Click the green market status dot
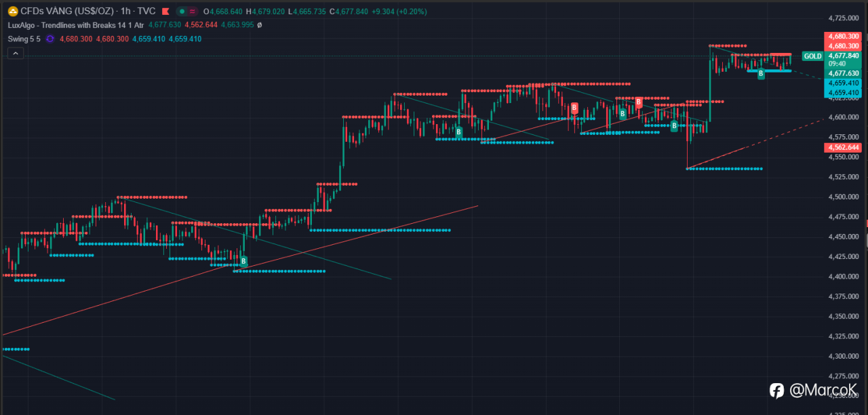This screenshot has height=415, width=868. tap(182, 12)
